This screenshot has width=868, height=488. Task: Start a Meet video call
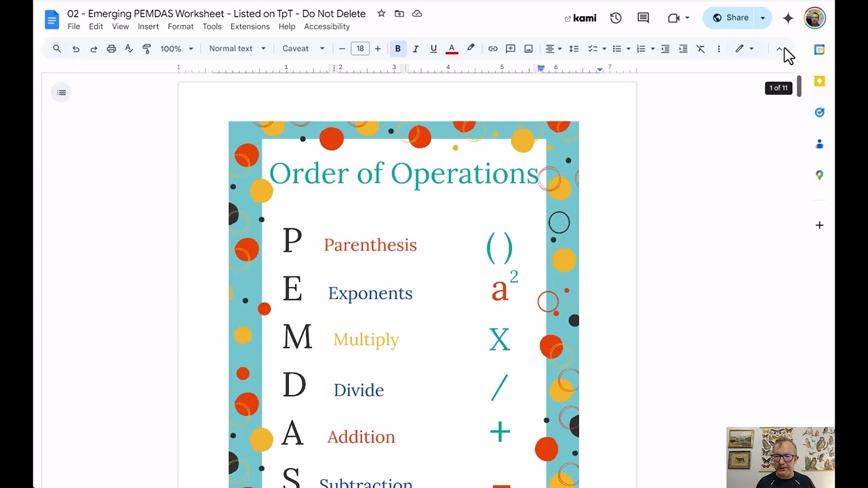(673, 18)
